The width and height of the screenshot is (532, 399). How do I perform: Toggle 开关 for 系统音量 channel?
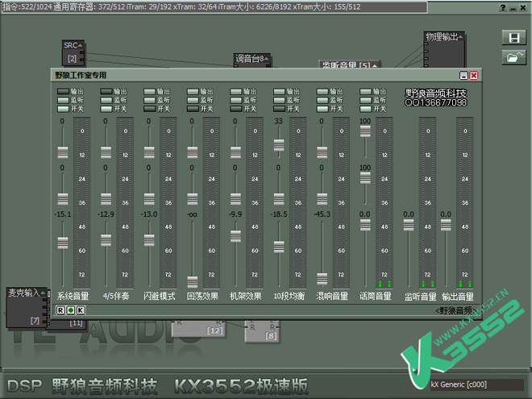(x=63, y=109)
